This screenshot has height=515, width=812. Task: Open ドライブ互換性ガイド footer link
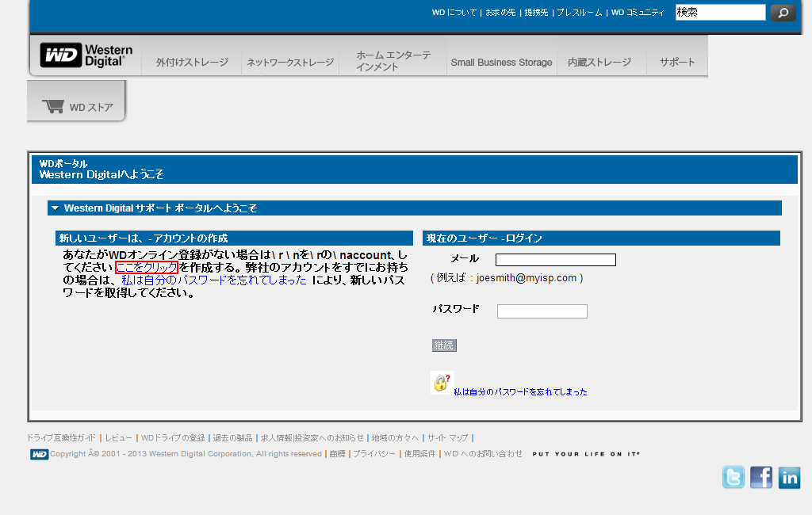click(x=61, y=438)
